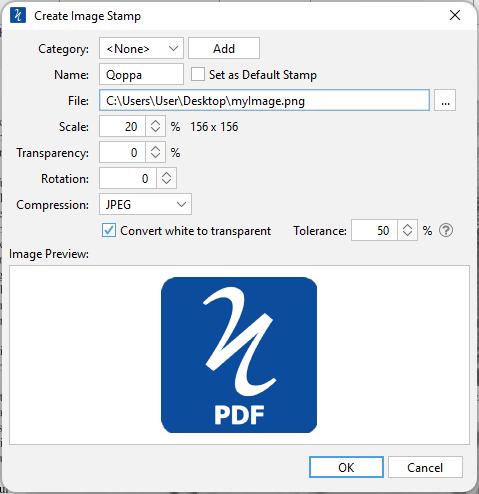Image resolution: width=479 pixels, height=494 pixels.
Task: Uncheck Convert white to transparent
Action: click(x=109, y=230)
